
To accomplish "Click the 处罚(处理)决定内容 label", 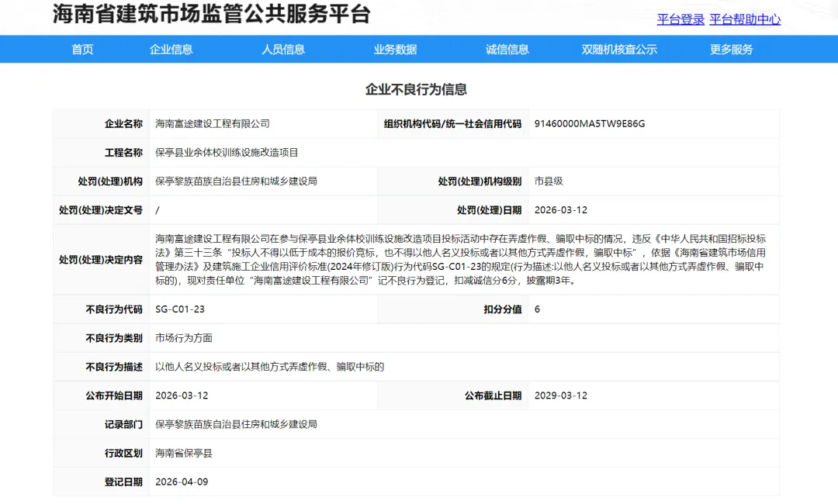I will coord(100,260).
